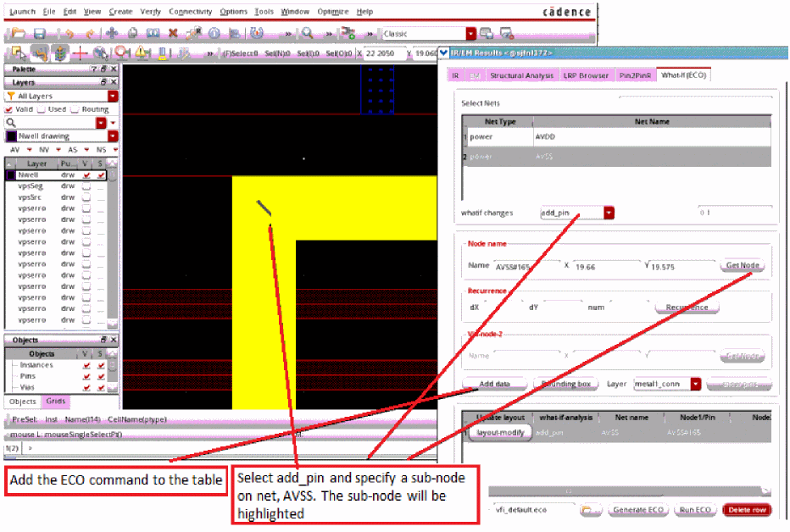Toggle Instances visible checkbox
Screen dimensions: 790x532
pos(86,365)
